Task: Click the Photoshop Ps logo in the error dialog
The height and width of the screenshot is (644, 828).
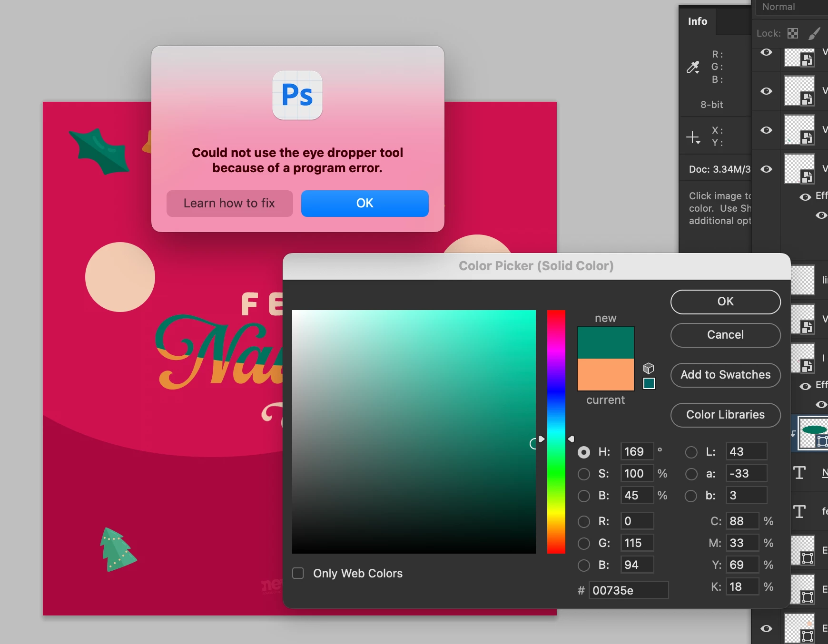Action: click(297, 95)
